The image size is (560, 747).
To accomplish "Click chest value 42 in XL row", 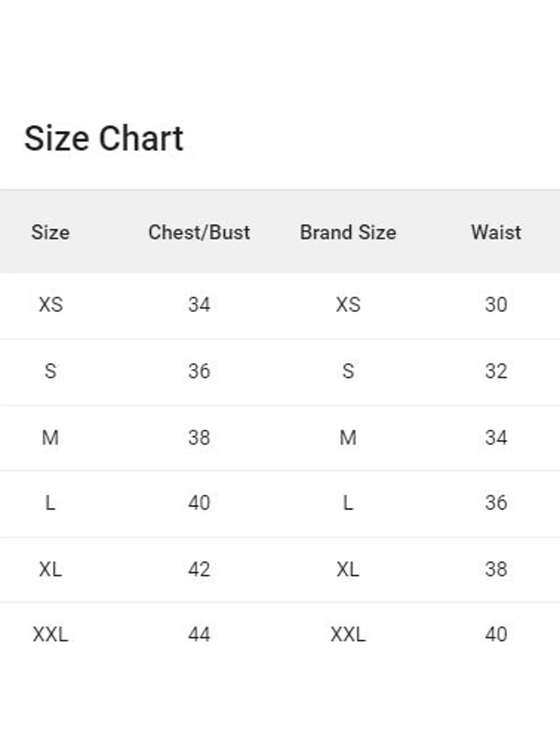I will [199, 570].
